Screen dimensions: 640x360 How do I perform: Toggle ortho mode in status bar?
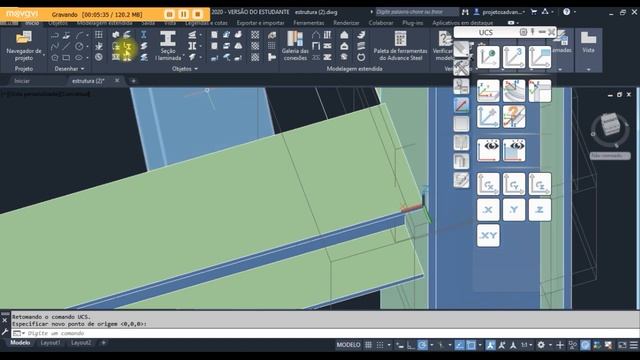(411, 345)
